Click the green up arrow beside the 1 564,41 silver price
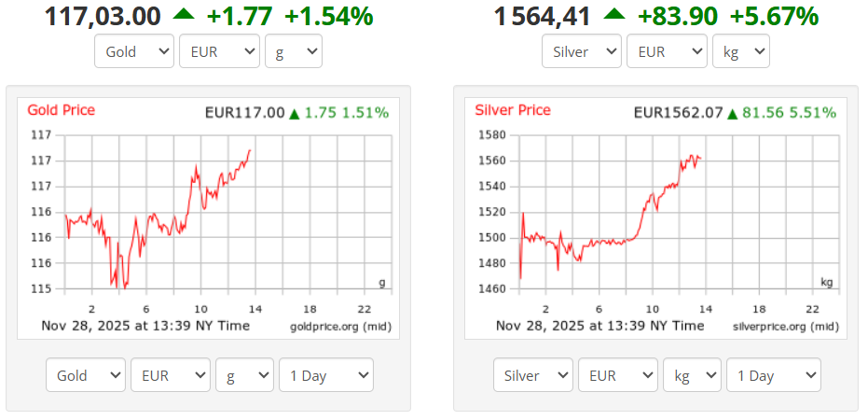 (614, 14)
